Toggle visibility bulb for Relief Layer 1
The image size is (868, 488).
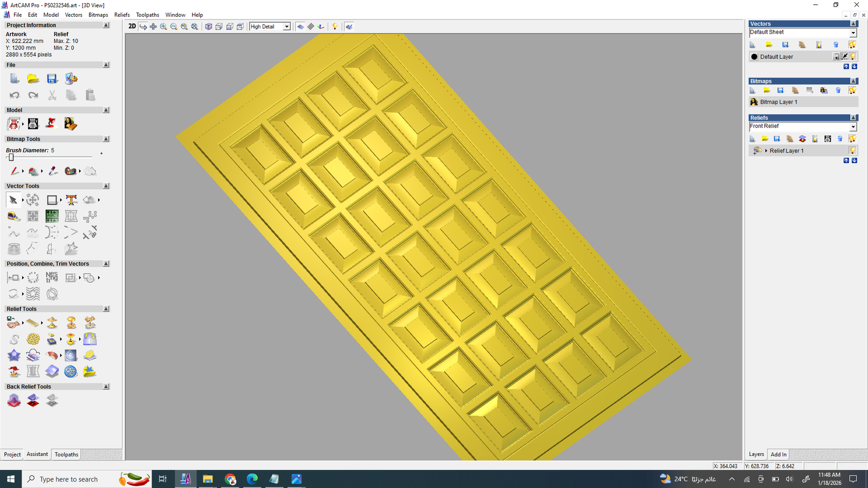coord(852,151)
